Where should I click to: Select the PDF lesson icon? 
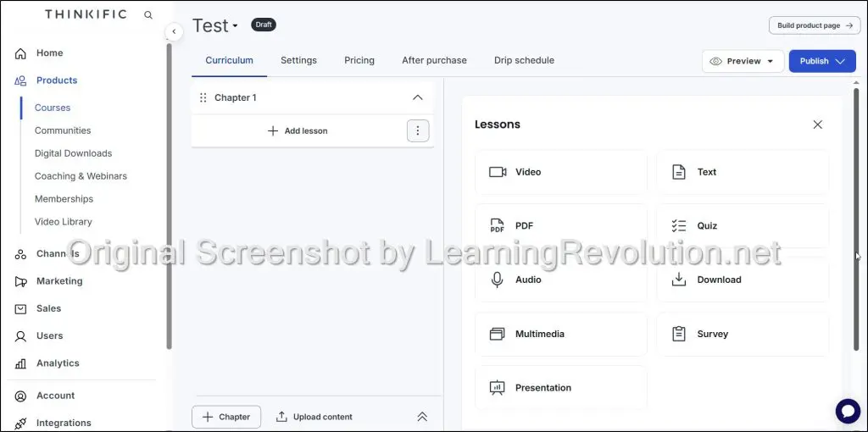point(497,225)
